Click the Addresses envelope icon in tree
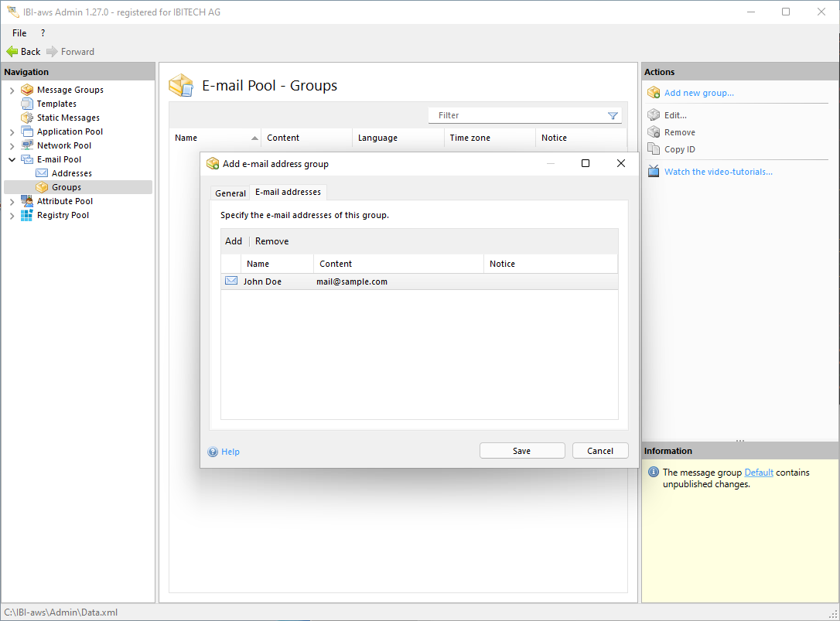Viewport: 840px width, 621px height. [42, 173]
